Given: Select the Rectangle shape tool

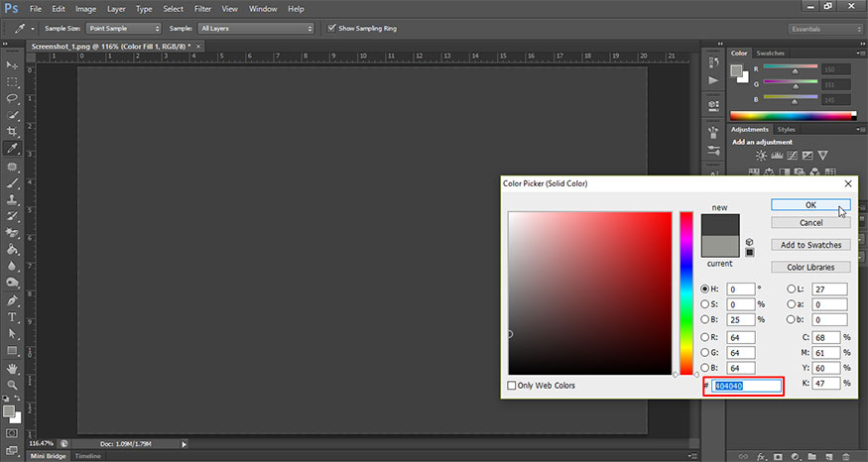Looking at the screenshot, I should [12, 351].
